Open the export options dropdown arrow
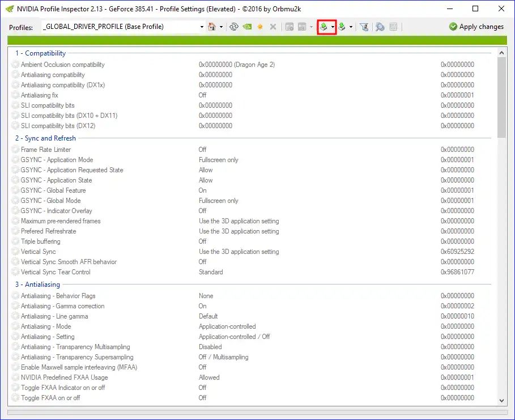Viewport: 515px width, 420px height. 334,26
